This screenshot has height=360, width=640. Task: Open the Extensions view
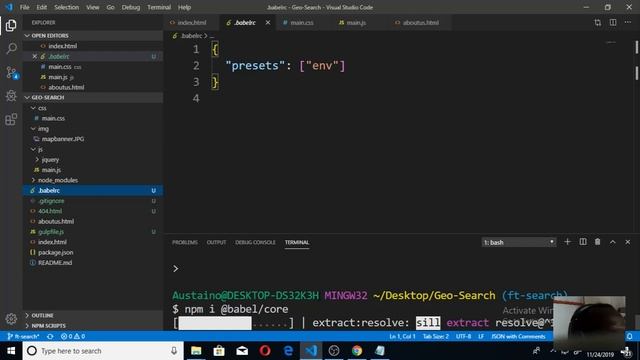(x=11, y=119)
